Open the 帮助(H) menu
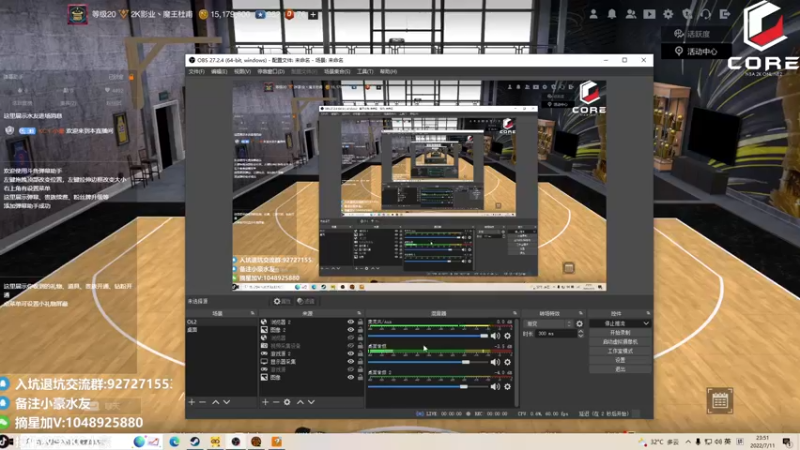Viewport: 800px width, 450px height. click(388, 71)
